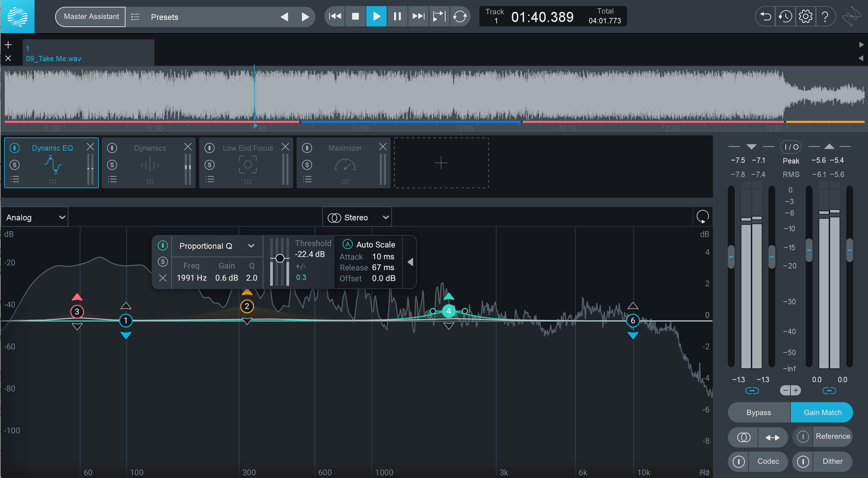Select EQ node 3
The height and width of the screenshot is (478, 868).
pos(77,312)
